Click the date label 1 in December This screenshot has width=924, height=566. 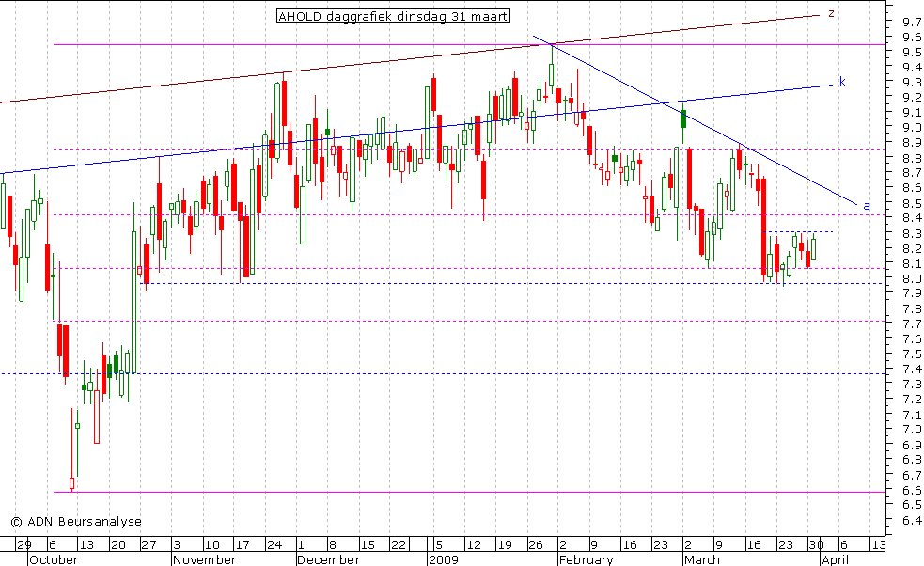pos(301,544)
